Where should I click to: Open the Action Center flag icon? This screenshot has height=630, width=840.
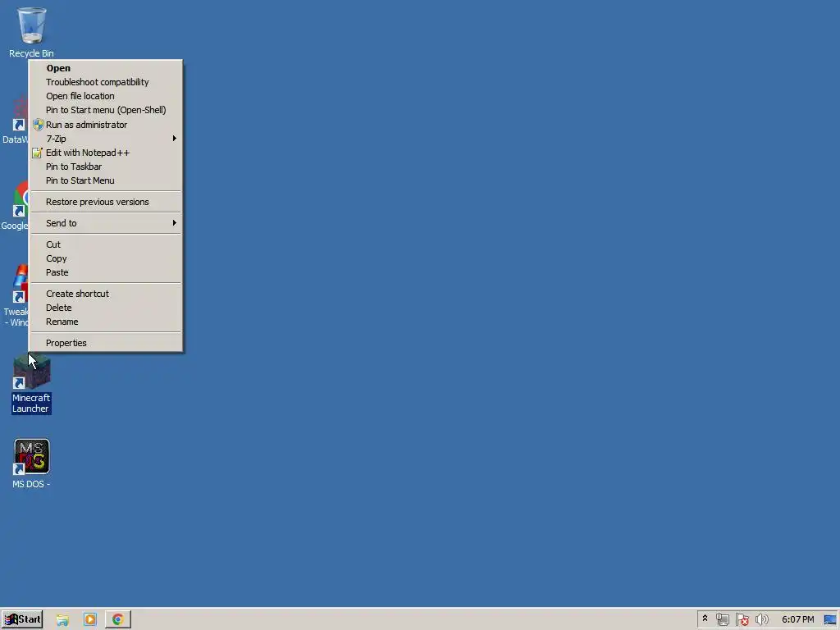pos(742,620)
